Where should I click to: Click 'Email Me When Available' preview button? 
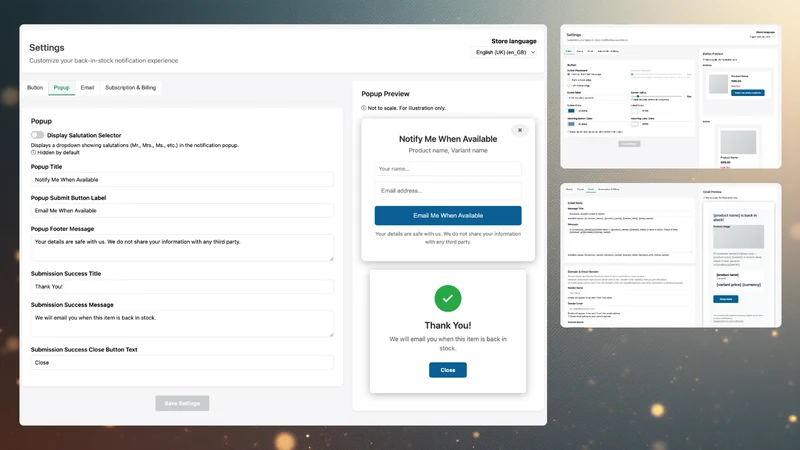pyautogui.click(x=448, y=215)
